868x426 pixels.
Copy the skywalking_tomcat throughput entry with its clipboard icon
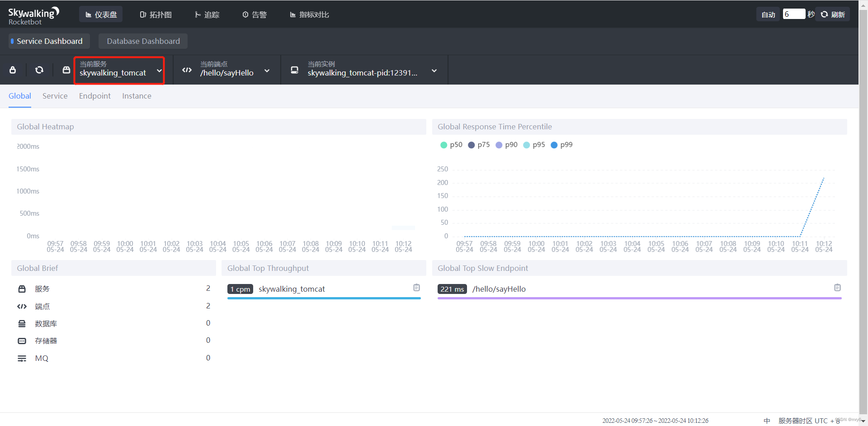(416, 288)
